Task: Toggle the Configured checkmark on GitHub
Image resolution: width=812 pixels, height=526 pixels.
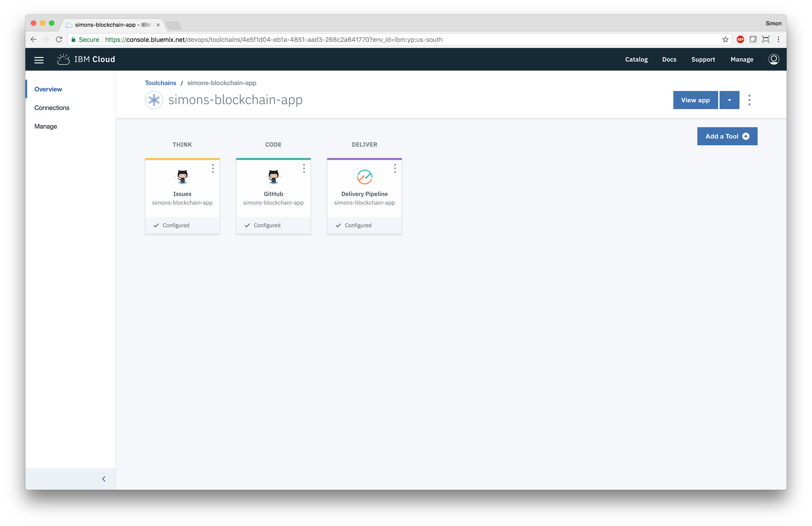Action: point(247,225)
